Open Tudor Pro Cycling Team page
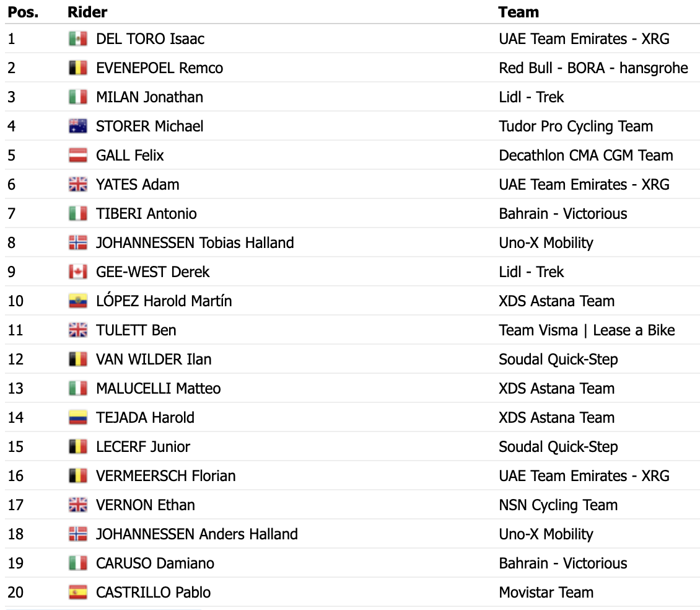The image size is (700, 610). tap(575, 126)
